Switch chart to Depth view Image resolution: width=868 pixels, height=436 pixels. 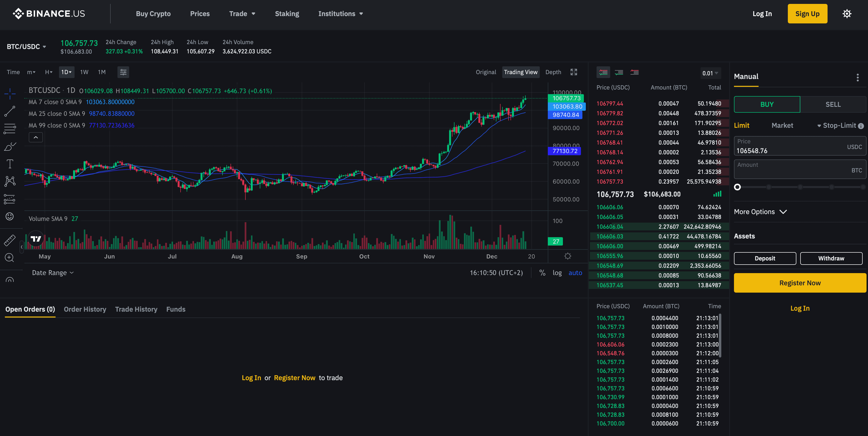(553, 72)
